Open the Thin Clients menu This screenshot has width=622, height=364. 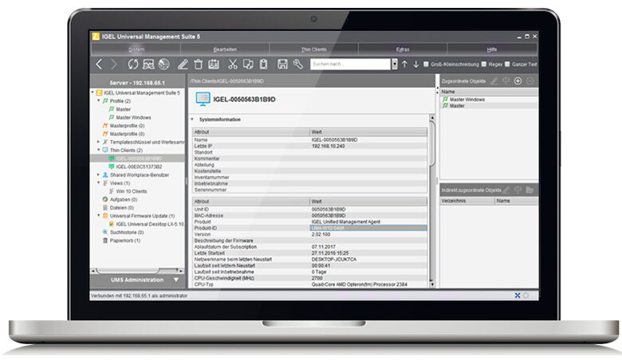click(x=313, y=49)
